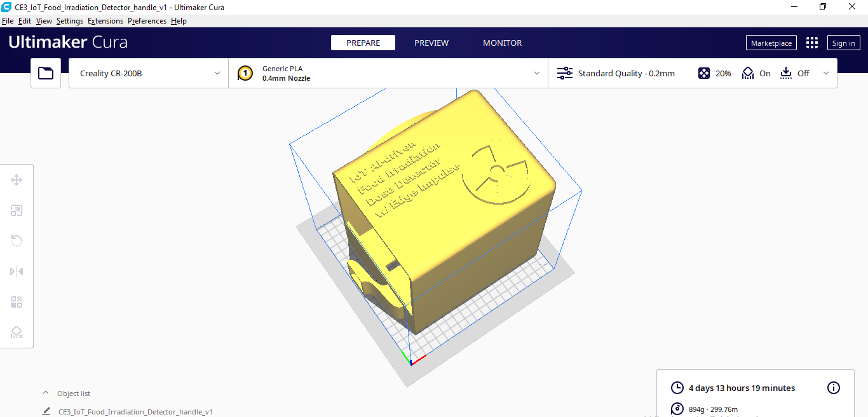Click the Marketplace button
The width and height of the screenshot is (868, 417).
tap(771, 43)
